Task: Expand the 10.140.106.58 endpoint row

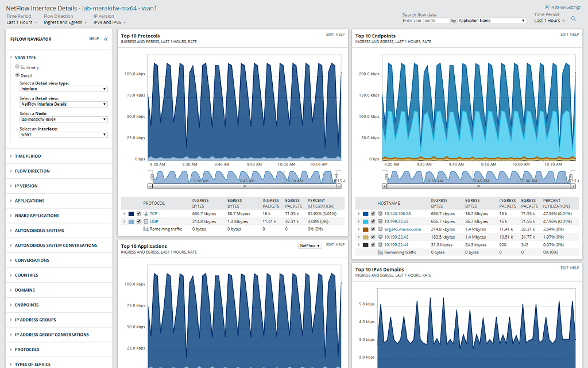Action: tap(359, 214)
